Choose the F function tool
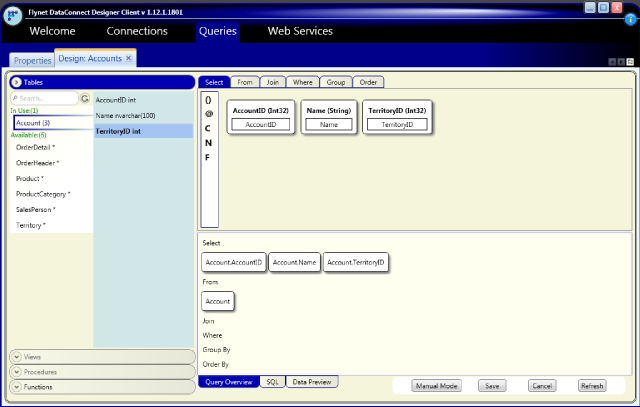Viewport: 640px width, 407px height. click(x=207, y=157)
